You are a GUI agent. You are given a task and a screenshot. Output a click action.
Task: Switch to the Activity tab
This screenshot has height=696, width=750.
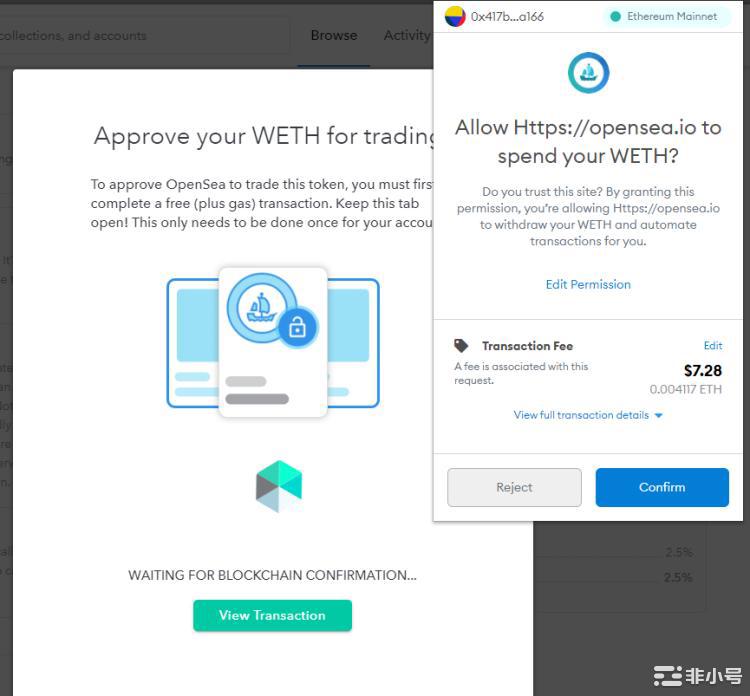[408, 35]
